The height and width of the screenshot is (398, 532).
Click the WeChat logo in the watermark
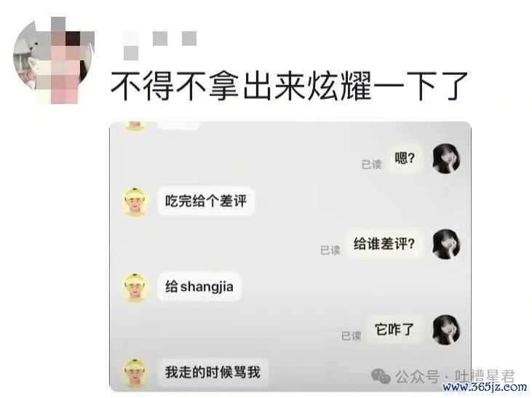[x=381, y=376]
